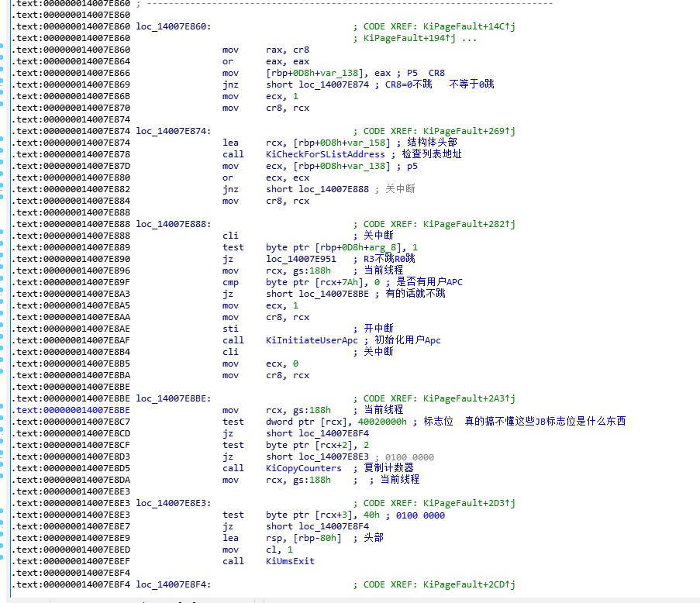
Task: Click the cli instruction at 14007E8B4
Action: click(230, 352)
